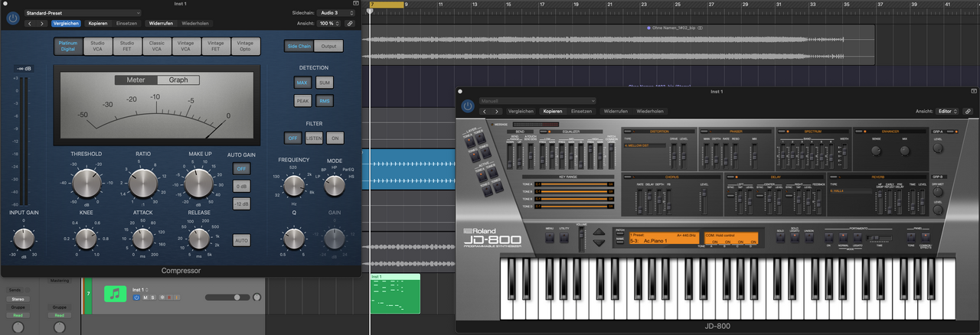
Task: Click the filter LISTEN button
Action: click(x=314, y=138)
